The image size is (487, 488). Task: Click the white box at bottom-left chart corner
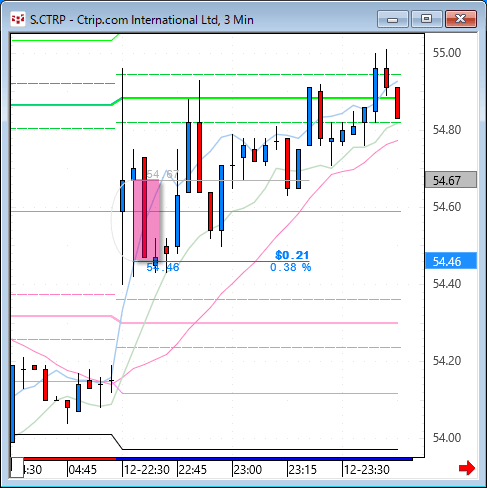coord(17,467)
